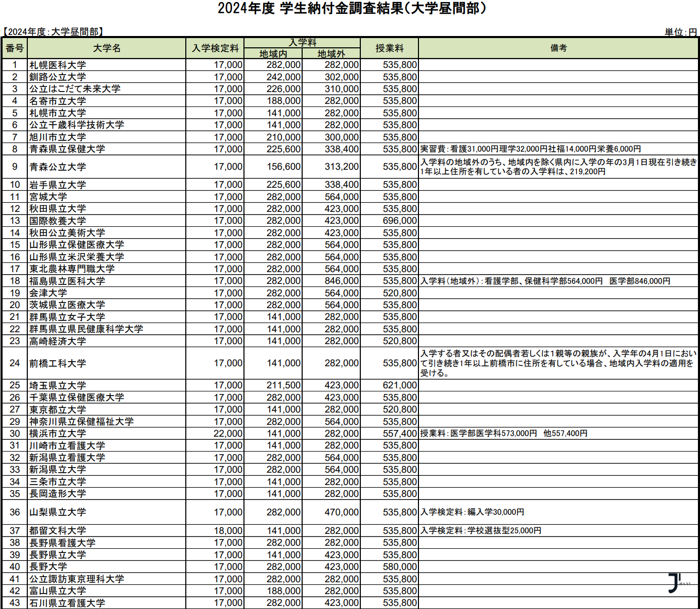
Task: Select the 授業料 column header
Action: (x=389, y=48)
